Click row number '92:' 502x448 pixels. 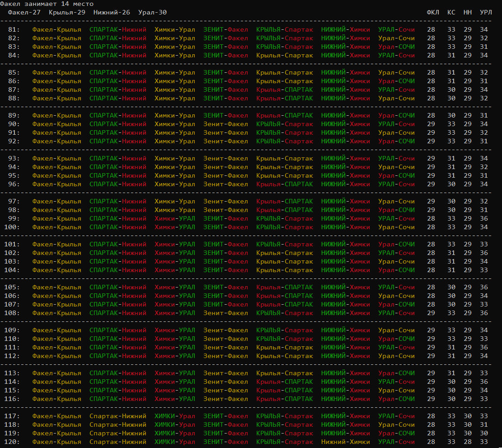point(14,141)
